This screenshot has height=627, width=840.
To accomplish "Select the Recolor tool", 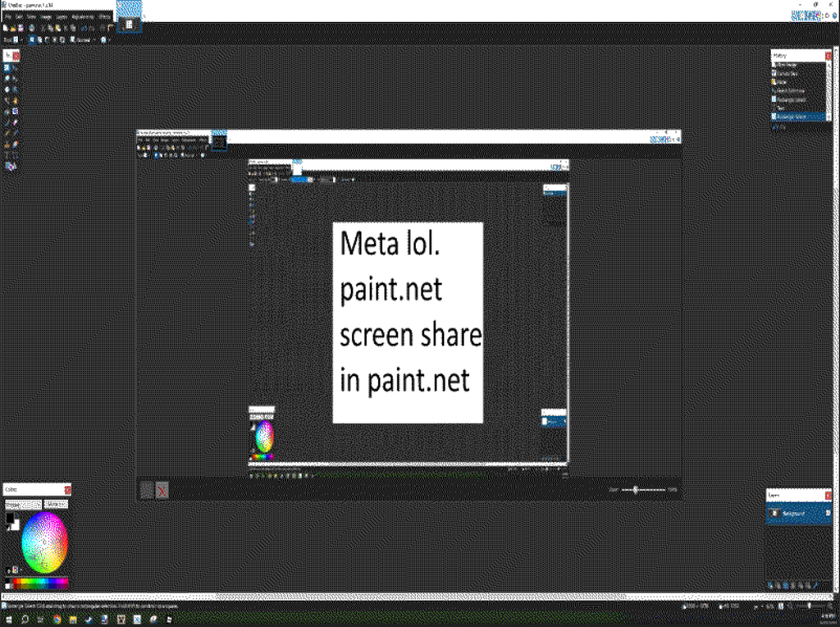I will click(x=15, y=144).
